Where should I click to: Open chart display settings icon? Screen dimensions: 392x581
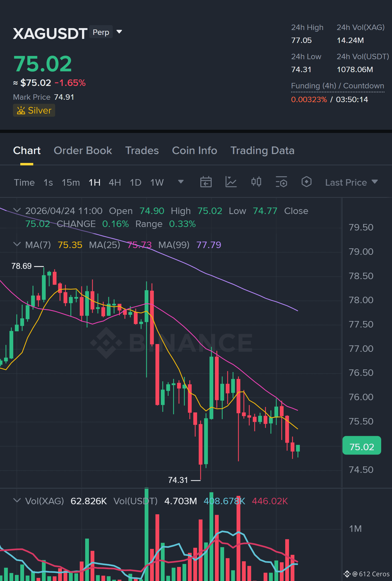coord(281,182)
